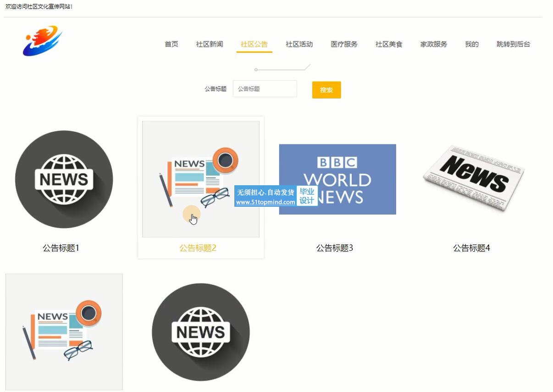Select the 社区公告 navigation tab

[254, 44]
